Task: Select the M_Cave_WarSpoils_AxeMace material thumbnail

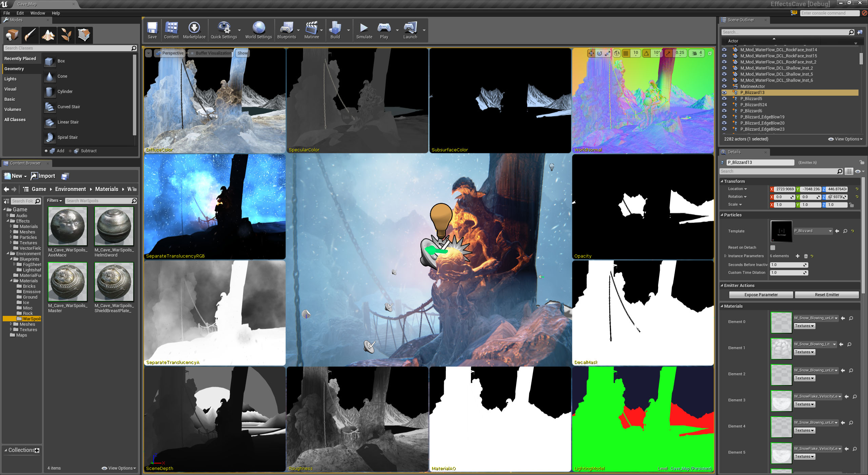Action: [x=68, y=226]
